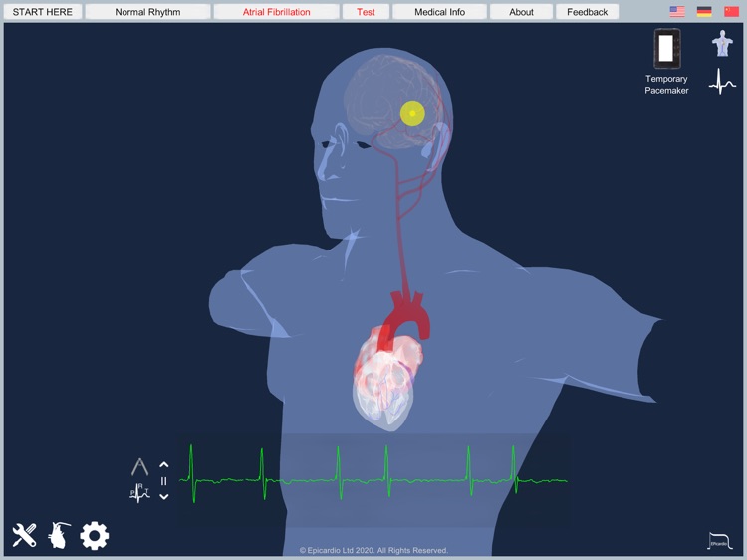This screenshot has width=747, height=560.
Task: Open settings gear icon
Action: [95, 536]
